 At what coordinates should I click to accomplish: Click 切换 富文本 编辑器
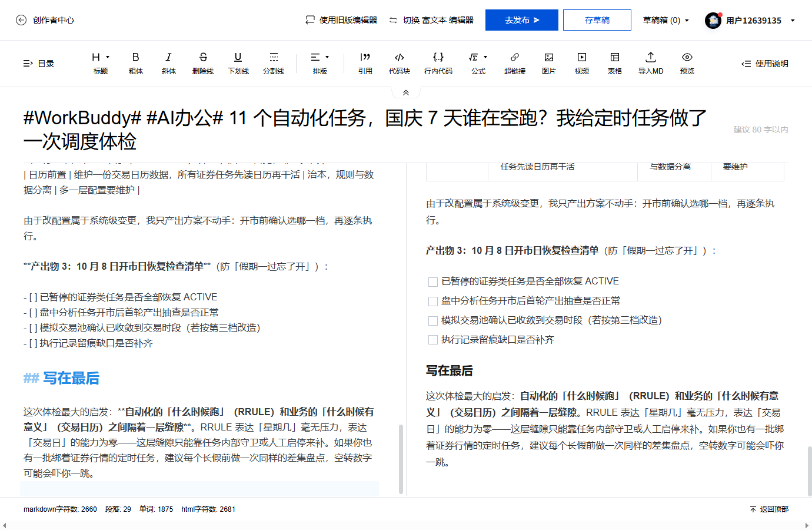click(x=431, y=20)
